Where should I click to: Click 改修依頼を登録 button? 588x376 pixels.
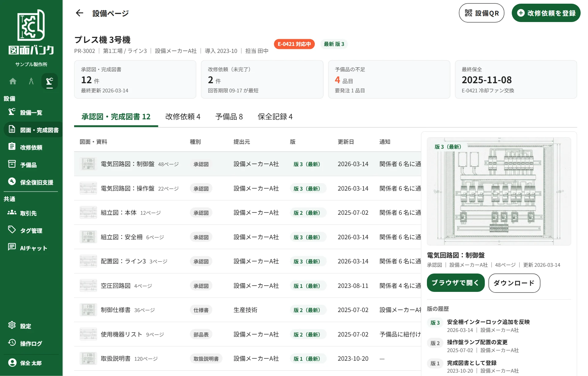[x=546, y=13]
